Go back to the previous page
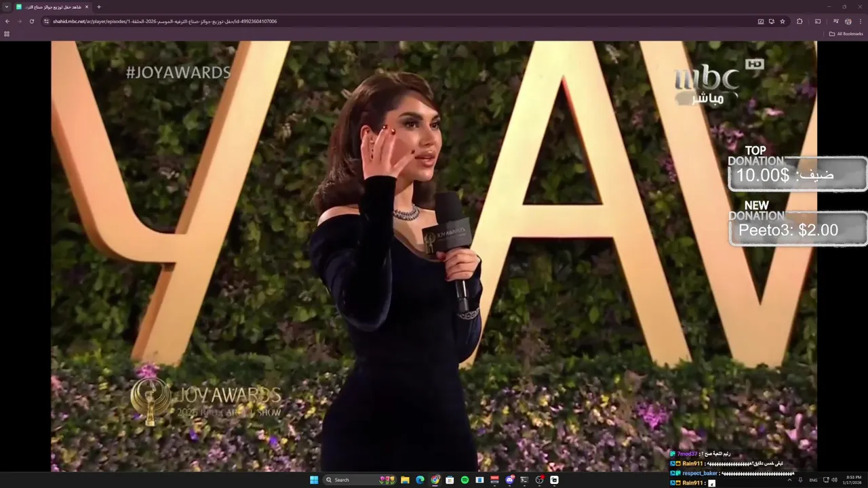Screen dimensions: 868x488 click(7, 21)
